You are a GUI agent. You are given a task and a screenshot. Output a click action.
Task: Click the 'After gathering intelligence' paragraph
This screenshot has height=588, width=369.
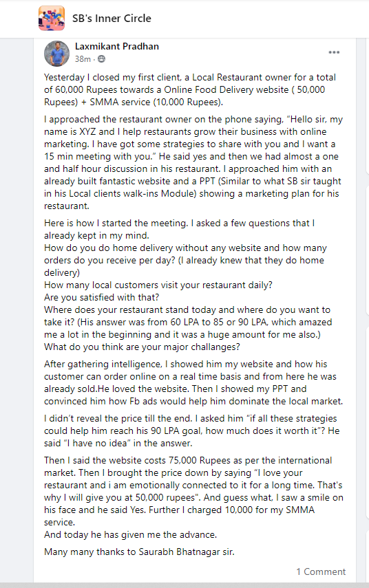(193, 382)
